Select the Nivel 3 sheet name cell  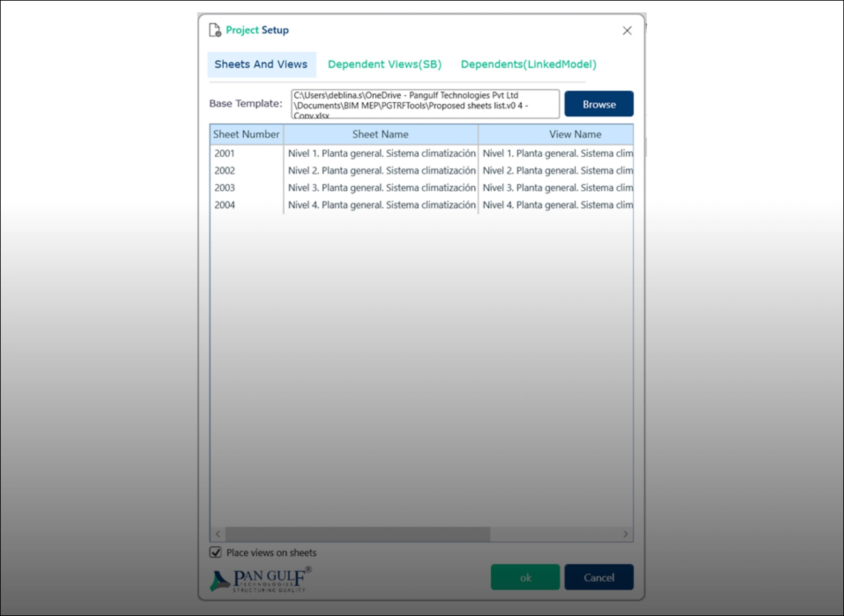tap(382, 188)
